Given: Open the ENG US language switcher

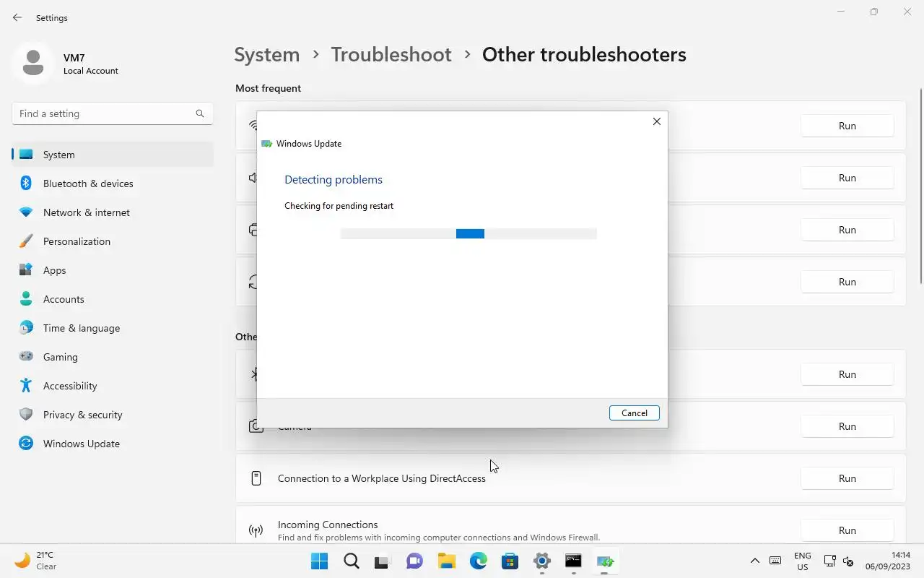Looking at the screenshot, I should [802, 561].
